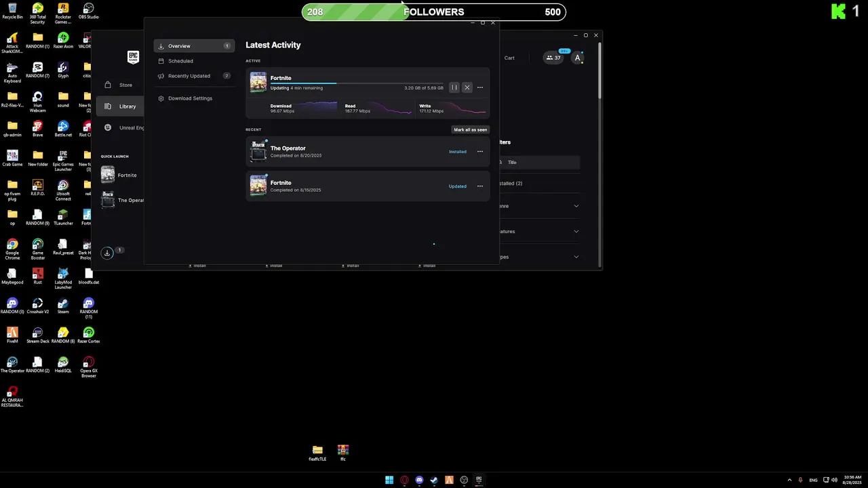This screenshot has width=868, height=488.
Task: Open Stream Deck desktop shortcut
Action: click(37, 335)
